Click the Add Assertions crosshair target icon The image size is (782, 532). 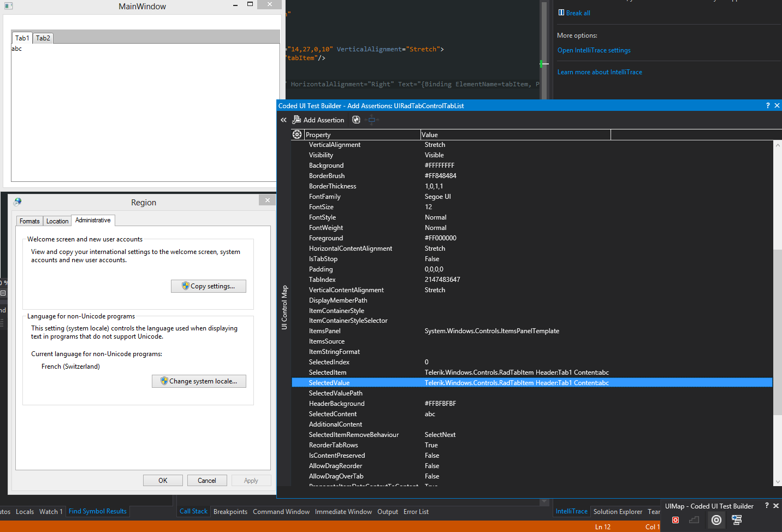(716, 520)
